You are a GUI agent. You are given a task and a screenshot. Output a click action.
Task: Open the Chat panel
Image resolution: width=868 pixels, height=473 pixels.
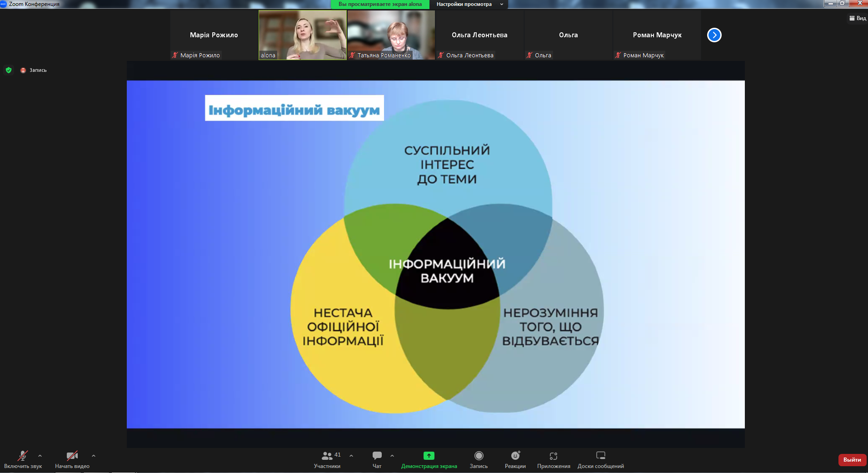tap(377, 456)
